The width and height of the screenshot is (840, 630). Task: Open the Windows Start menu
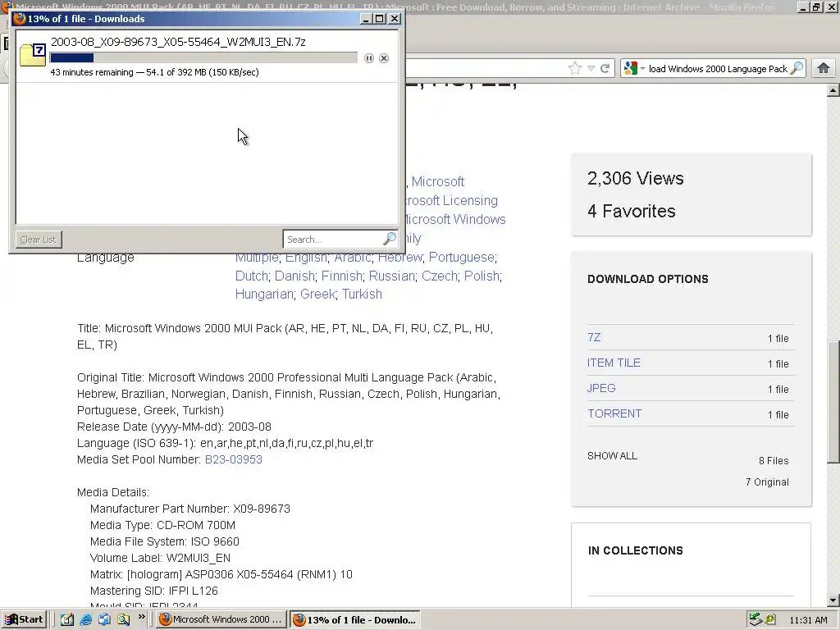point(24,620)
